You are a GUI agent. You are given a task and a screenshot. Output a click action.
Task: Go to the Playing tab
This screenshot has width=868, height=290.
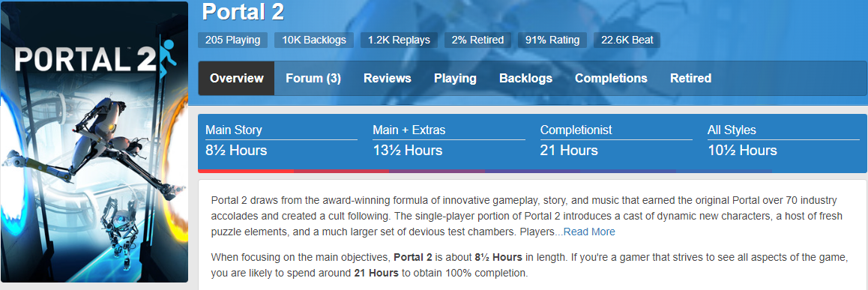point(455,78)
